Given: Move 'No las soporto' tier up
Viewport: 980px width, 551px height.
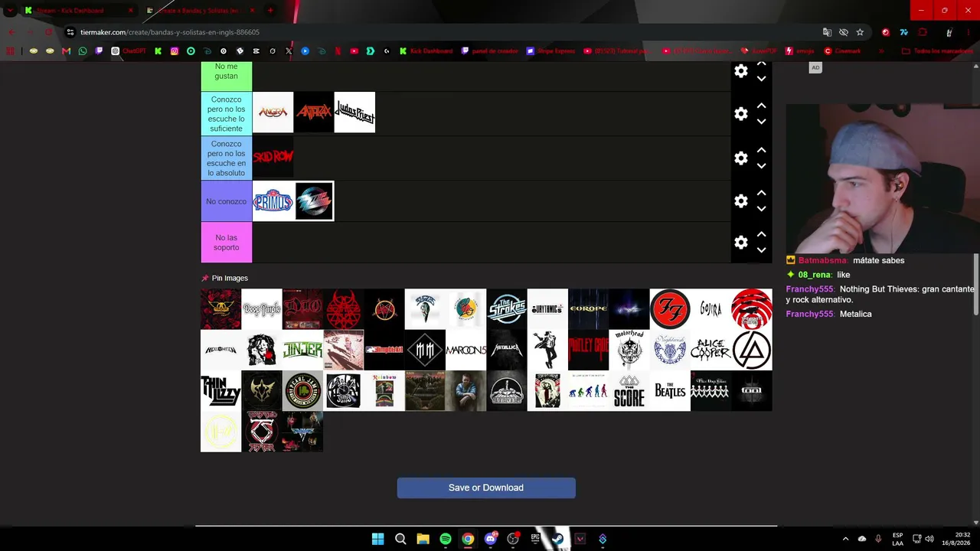Looking at the screenshot, I should coord(762,234).
